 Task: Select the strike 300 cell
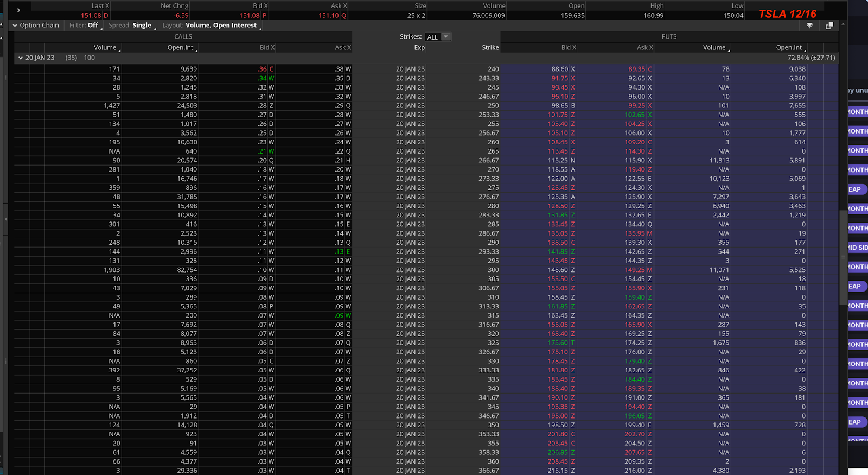pyautogui.click(x=493, y=270)
